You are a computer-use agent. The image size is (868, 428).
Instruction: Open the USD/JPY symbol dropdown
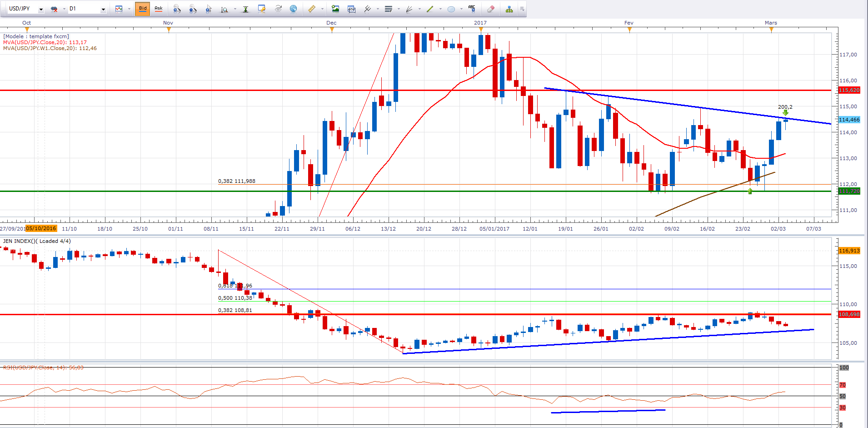(x=41, y=9)
